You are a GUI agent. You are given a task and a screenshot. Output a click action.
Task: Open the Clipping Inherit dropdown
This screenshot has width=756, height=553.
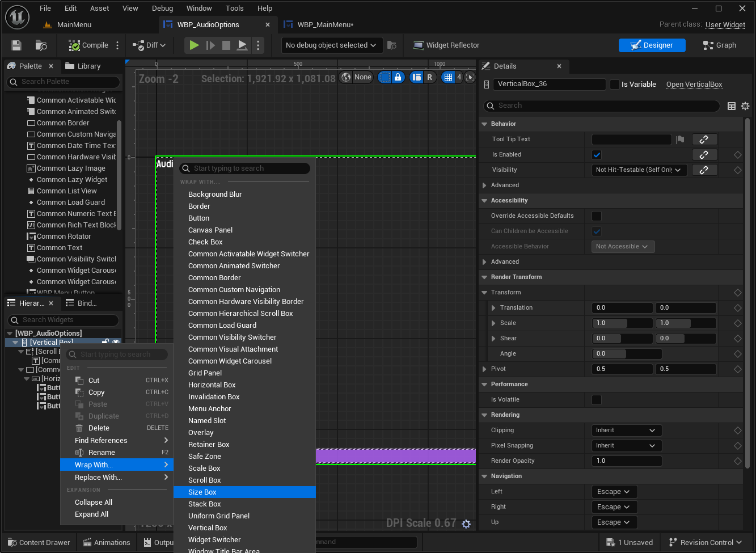click(x=626, y=430)
